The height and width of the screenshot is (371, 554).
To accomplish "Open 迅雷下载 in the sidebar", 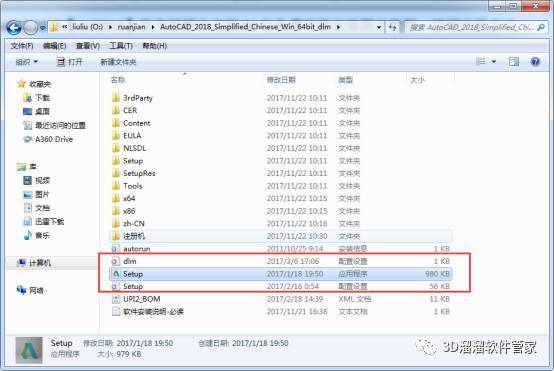I will pos(43,222).
